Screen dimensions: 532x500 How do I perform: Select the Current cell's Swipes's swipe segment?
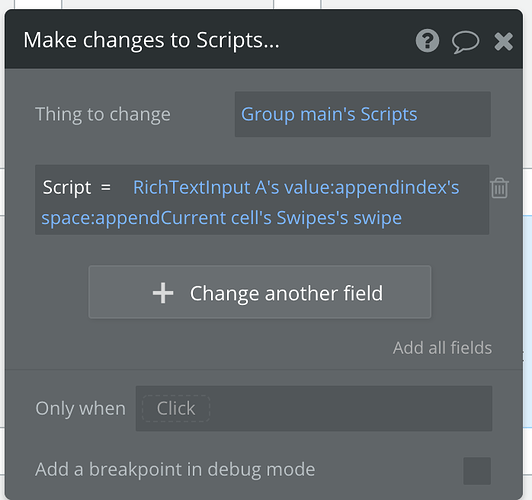[281, 217]
